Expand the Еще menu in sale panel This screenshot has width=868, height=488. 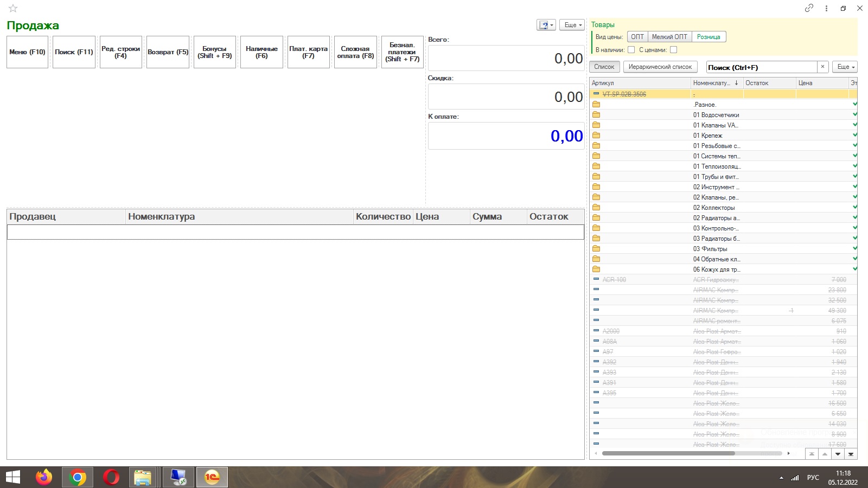point(572,25)
